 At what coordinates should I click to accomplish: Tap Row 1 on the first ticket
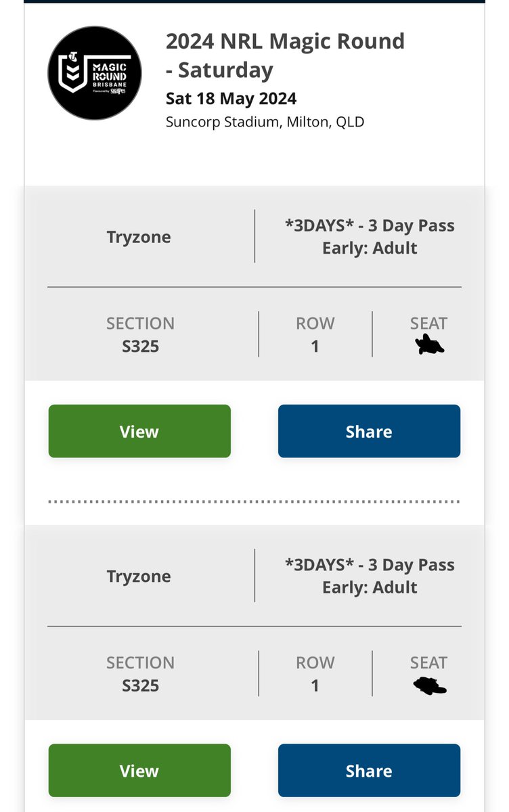click(x=315, y=334)
